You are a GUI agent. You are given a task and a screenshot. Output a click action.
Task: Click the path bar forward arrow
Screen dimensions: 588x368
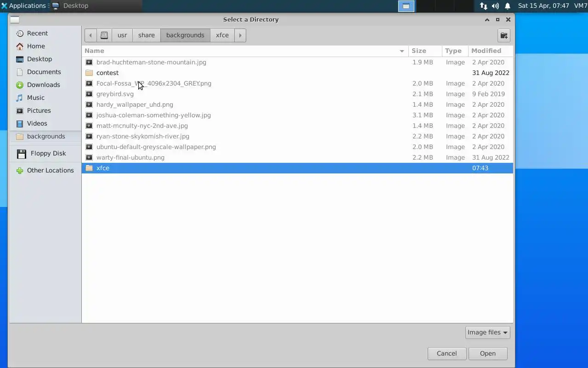pyautogui.click(x=240, y=35)
